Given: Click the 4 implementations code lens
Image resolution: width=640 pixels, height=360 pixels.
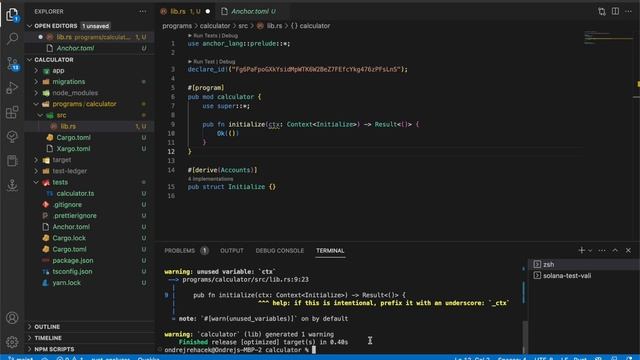Looking at the screenshot, I should [210, 179].
